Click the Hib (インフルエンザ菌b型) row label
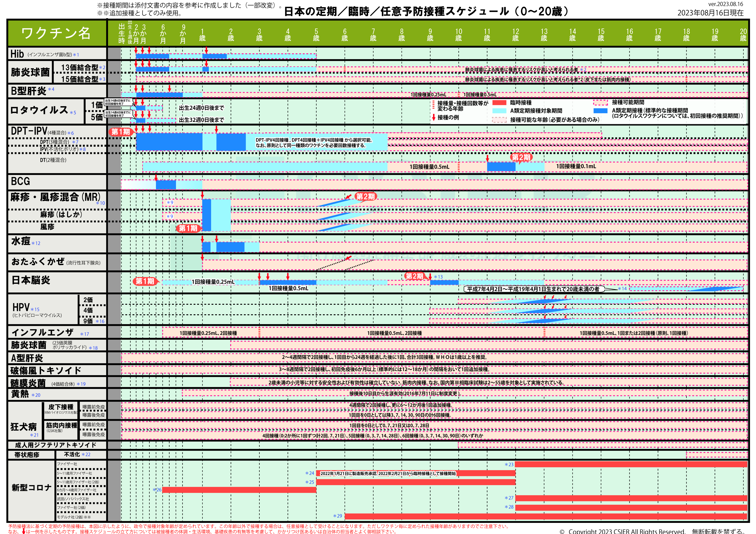This screenshot has height=534, width=756. (44, 54)
